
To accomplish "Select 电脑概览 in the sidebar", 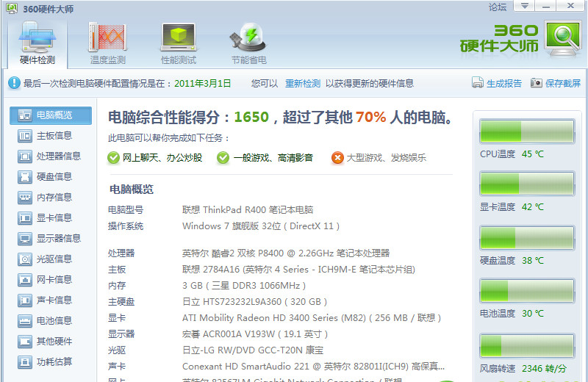I will click(51, 115).
